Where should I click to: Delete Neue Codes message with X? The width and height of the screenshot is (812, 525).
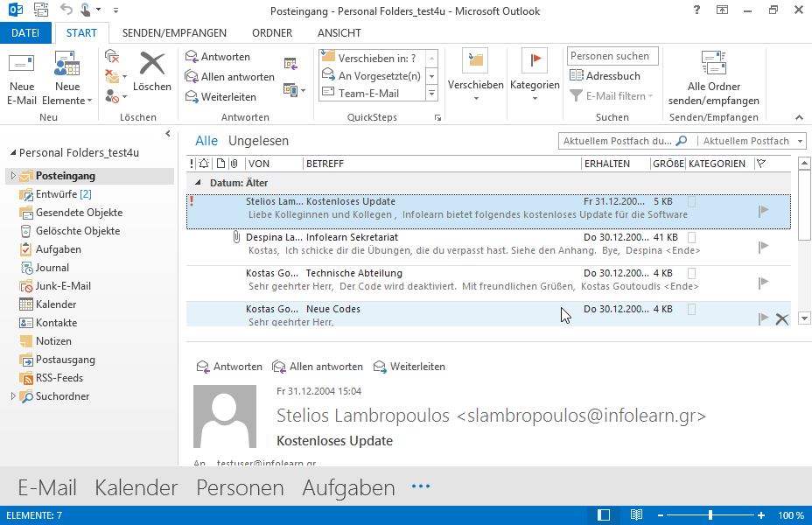pos(782,318)
